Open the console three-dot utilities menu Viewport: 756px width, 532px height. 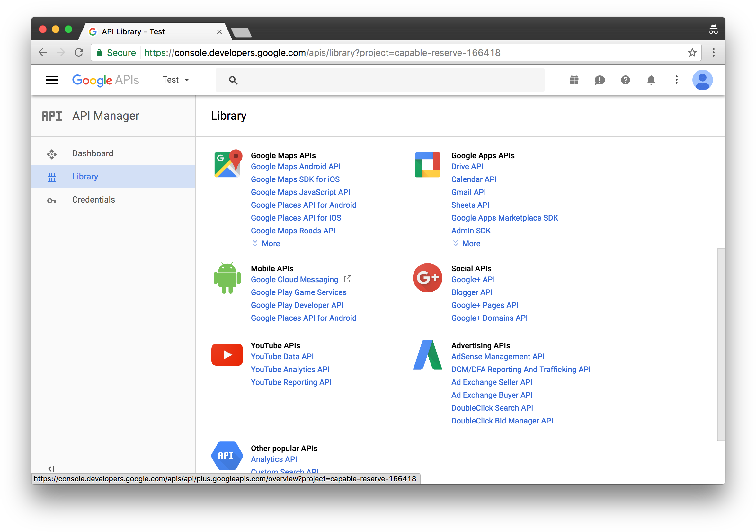[676, 80]
